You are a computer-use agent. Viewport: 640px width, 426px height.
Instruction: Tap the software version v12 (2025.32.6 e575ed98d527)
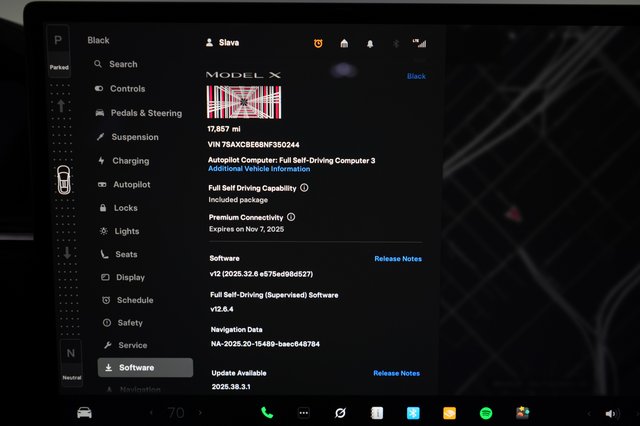(261, 274)
